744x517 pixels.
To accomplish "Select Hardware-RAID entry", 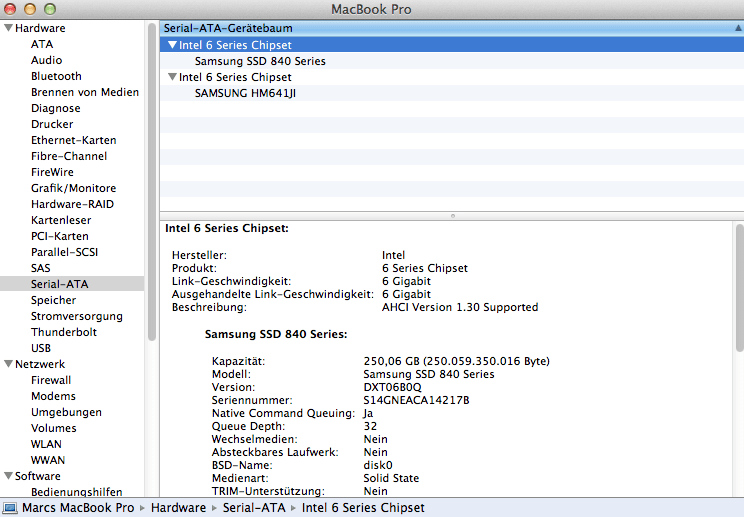I will click(72, 204).
